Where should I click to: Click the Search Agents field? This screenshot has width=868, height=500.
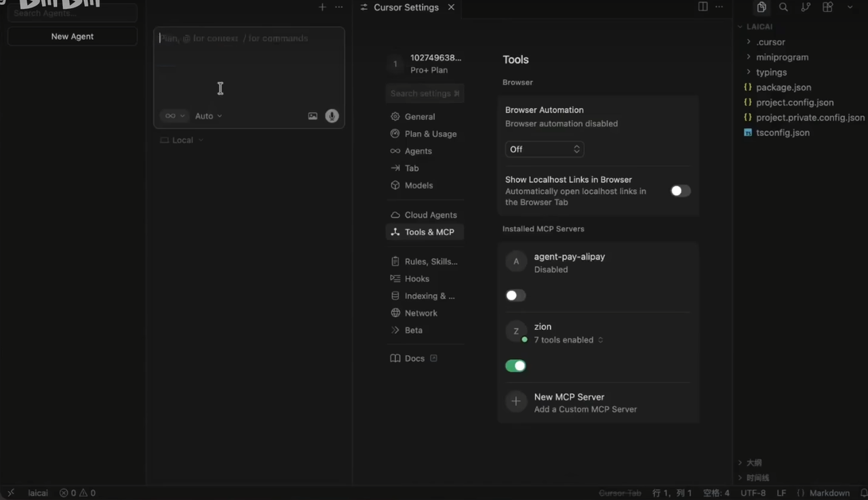[73, 13]
